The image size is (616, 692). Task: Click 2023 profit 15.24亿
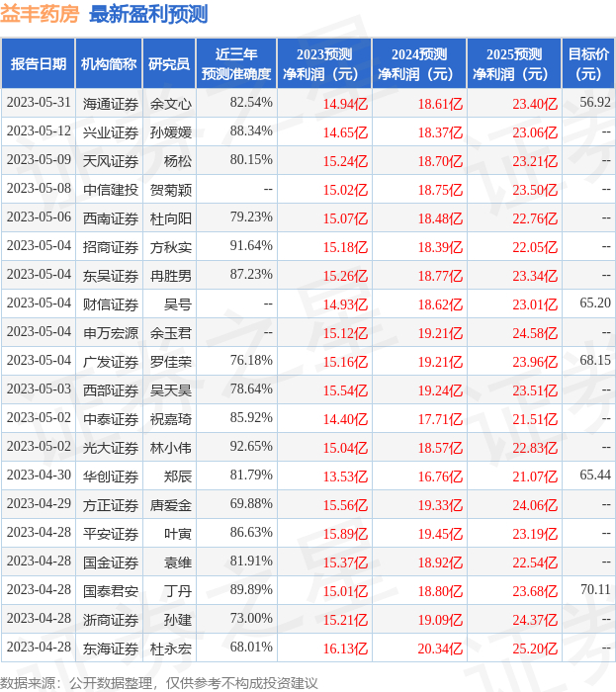345,161
